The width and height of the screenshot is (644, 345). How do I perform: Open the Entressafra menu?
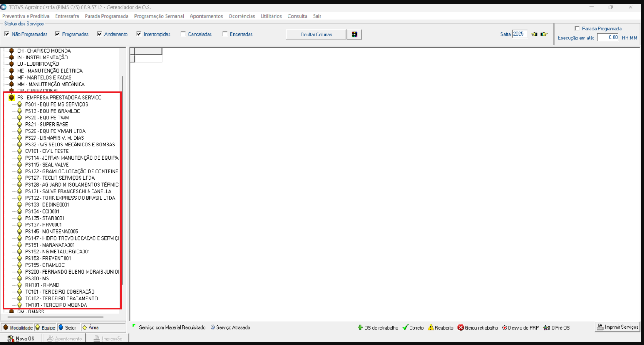[x=67, y=16]
